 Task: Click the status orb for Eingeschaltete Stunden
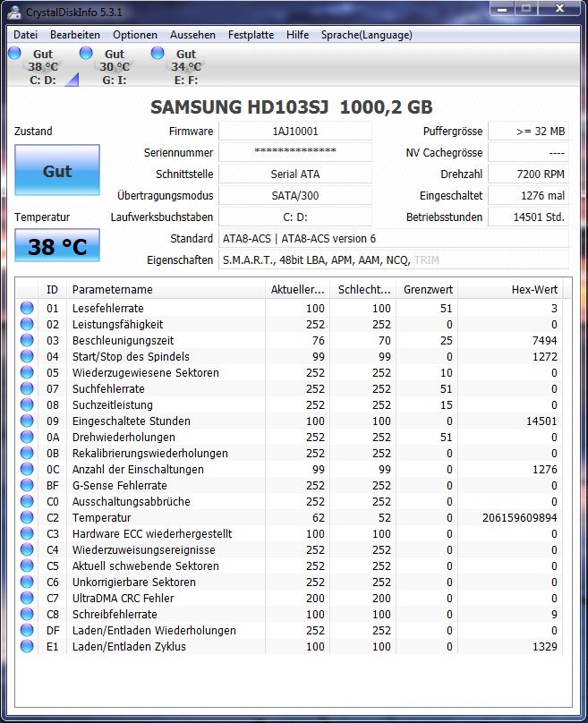coord(27,421)
